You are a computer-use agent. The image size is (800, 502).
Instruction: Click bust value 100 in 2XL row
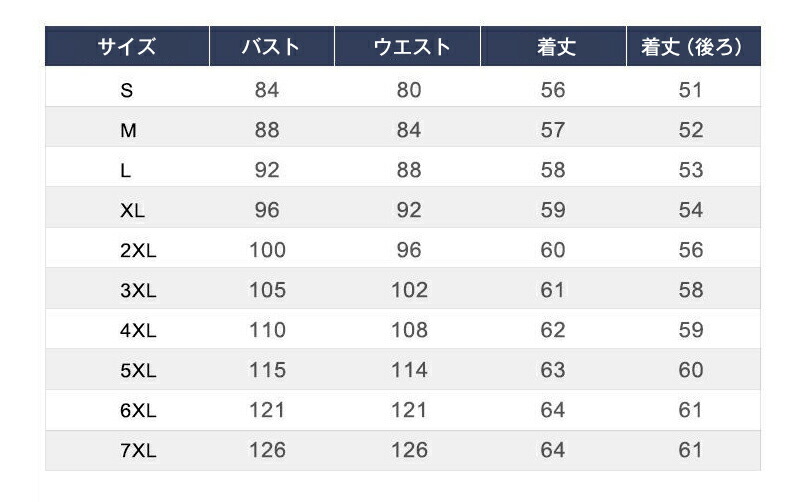tap(267, 250)
